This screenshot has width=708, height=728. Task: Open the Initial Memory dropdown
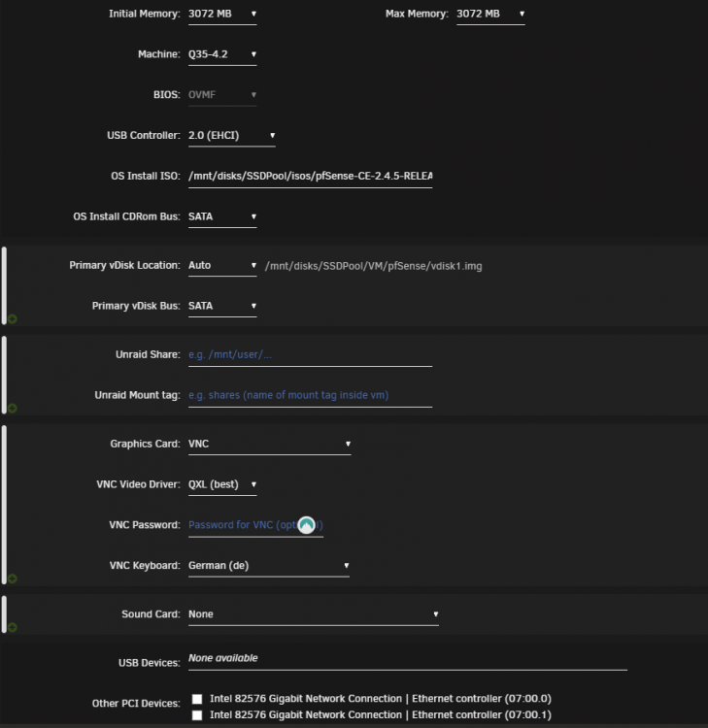pyautogui.click(x=222, y=15)
